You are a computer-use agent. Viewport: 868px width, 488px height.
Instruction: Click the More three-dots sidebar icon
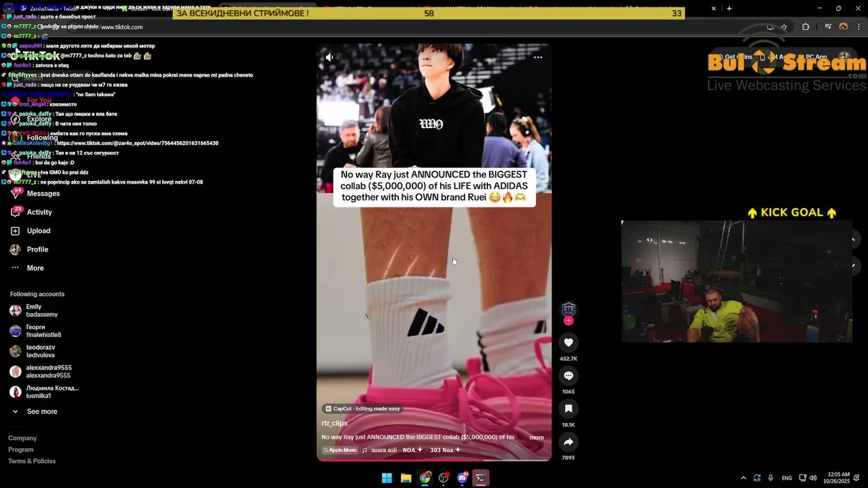15,268
